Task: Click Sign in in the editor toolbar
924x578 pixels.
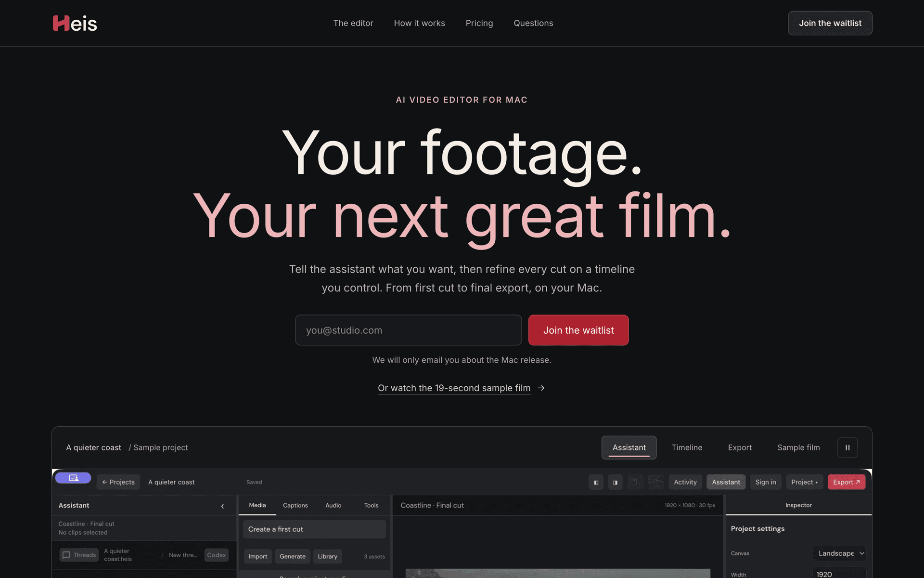Action: (x=766, y=482)
